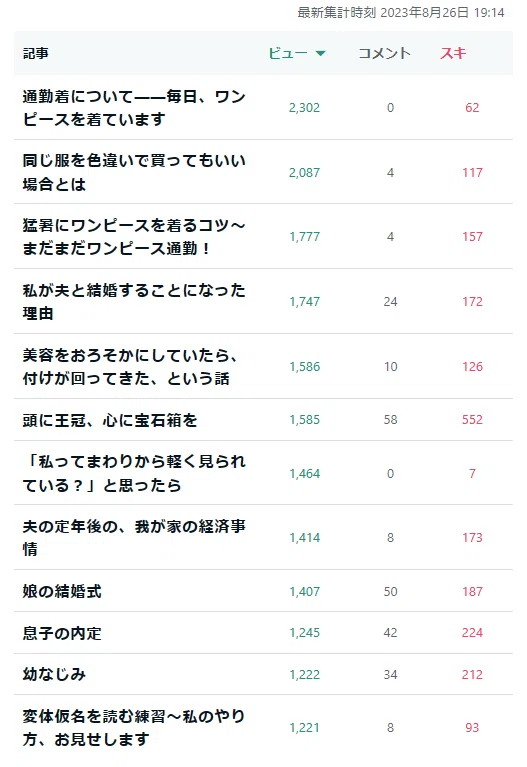Click the 552 スキ count

point(472,420)
